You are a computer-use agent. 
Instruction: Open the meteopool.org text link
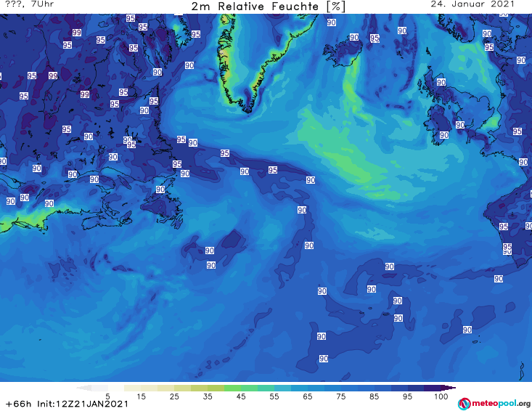point(501,404)
